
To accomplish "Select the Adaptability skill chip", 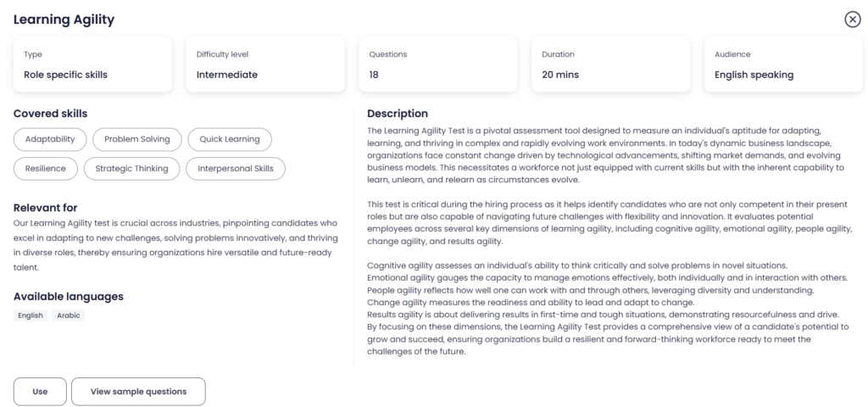I will tap(50, 140).
